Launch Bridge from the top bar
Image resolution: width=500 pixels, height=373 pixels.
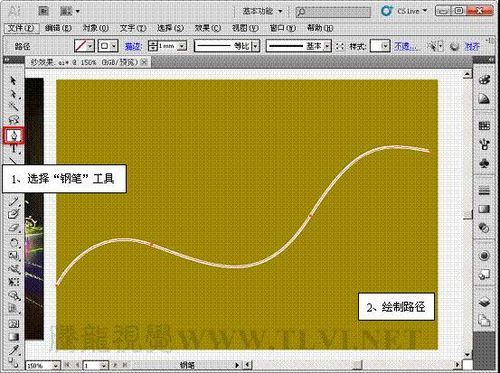(44, 11)
